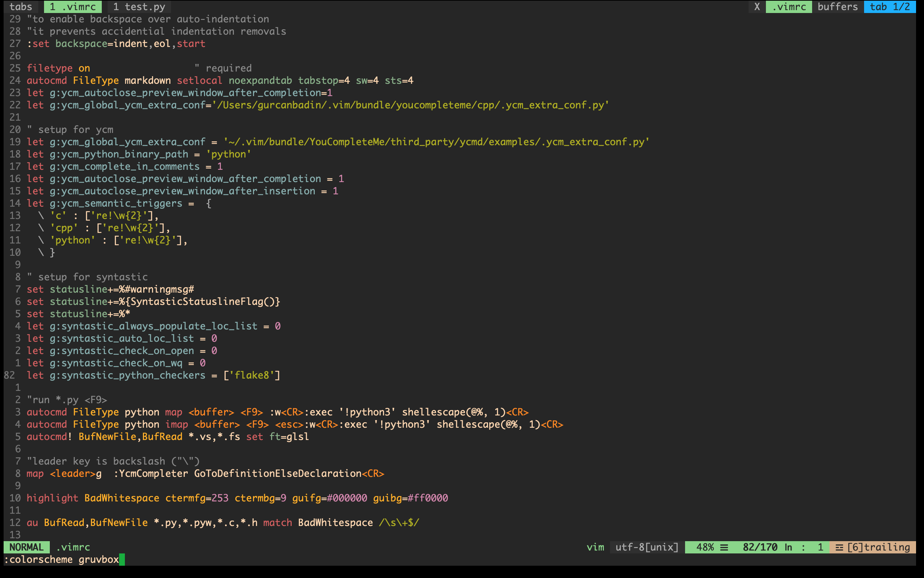Click g:syntastic_check_on_open line

(122, 350)
